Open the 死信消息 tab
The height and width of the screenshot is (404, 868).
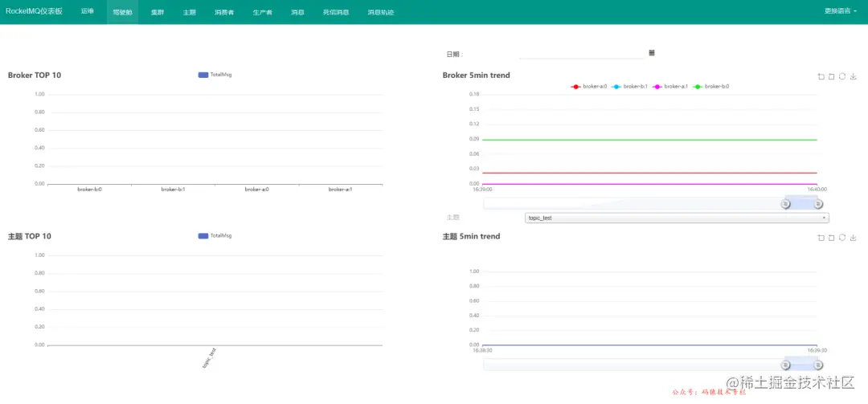click(336, 11)
